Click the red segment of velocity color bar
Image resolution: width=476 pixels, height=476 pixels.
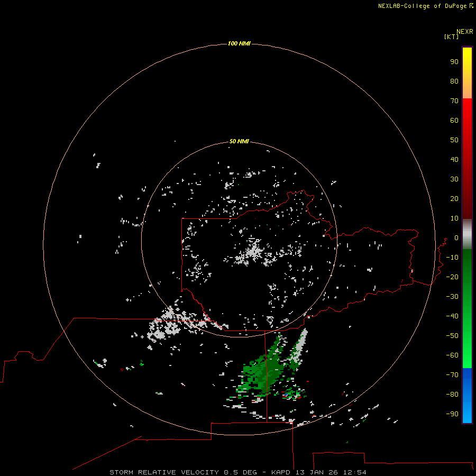pyautogui.click(x=467, y=159)
